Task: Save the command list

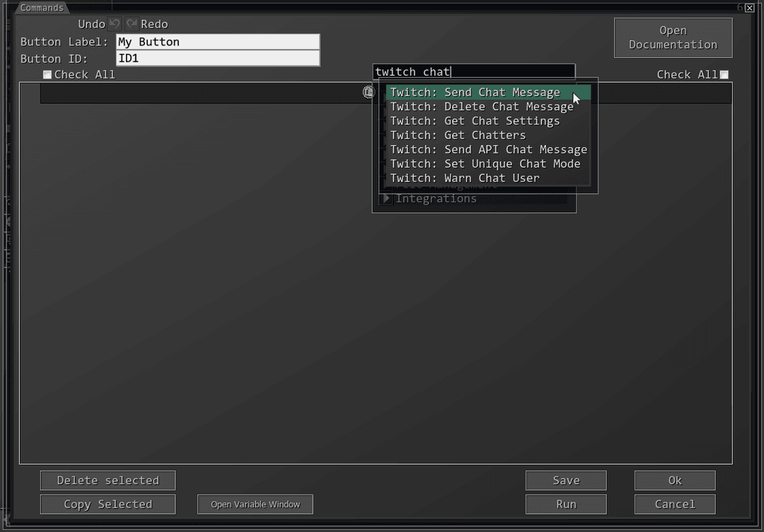Action: [566, 480]
